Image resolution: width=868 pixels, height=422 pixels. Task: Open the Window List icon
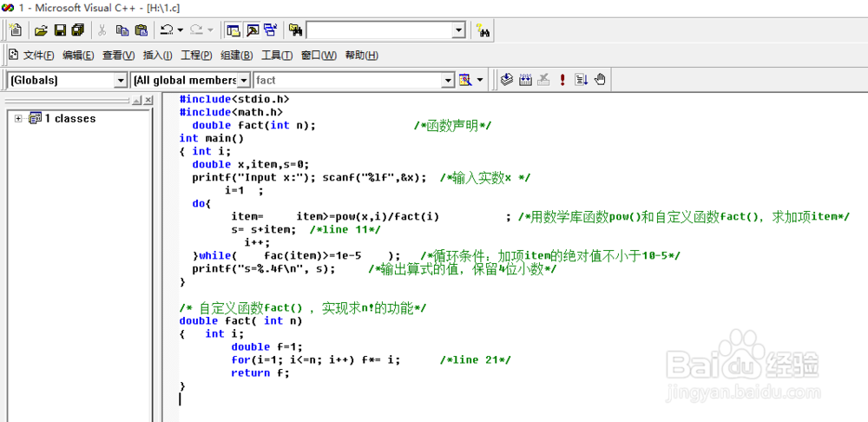pos(271,30)
